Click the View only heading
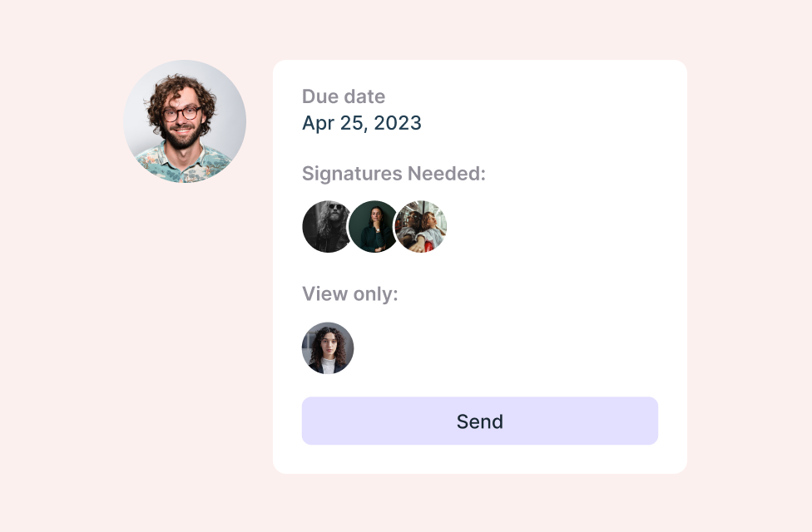 pyautogui.click(x=350, y=293)
